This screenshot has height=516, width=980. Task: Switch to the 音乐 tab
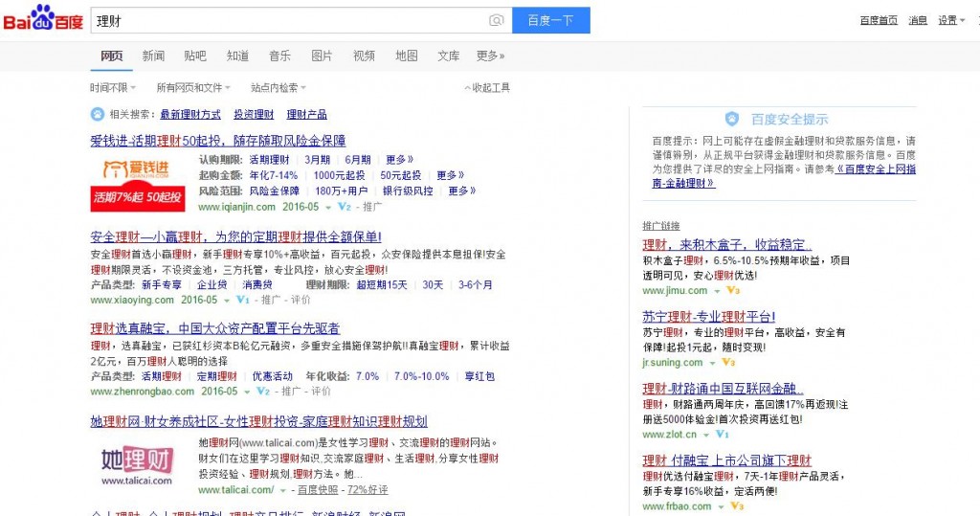click(x=280, y=56)
